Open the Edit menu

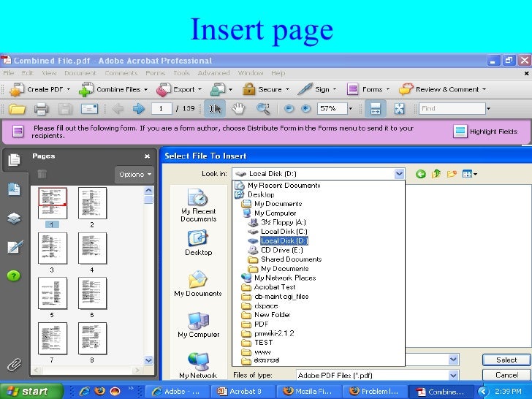[x=28, y=73]
